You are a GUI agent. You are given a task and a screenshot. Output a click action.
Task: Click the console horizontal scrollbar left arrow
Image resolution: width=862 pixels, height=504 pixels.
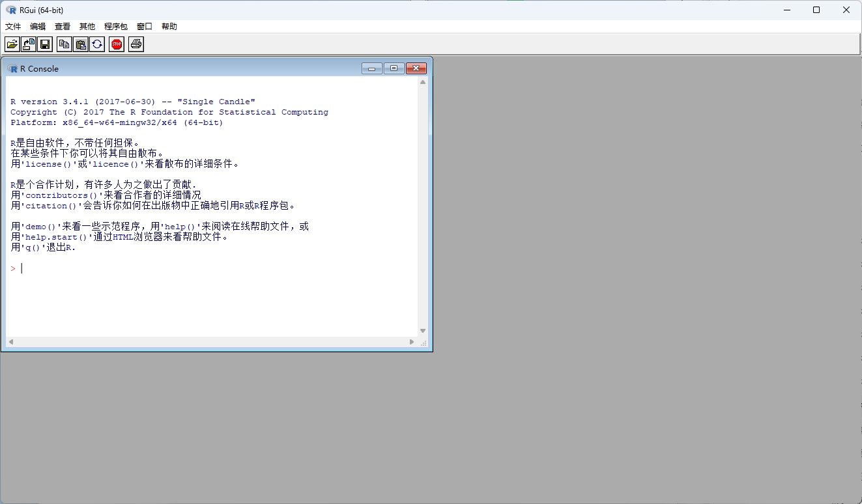tap(11, 342)
